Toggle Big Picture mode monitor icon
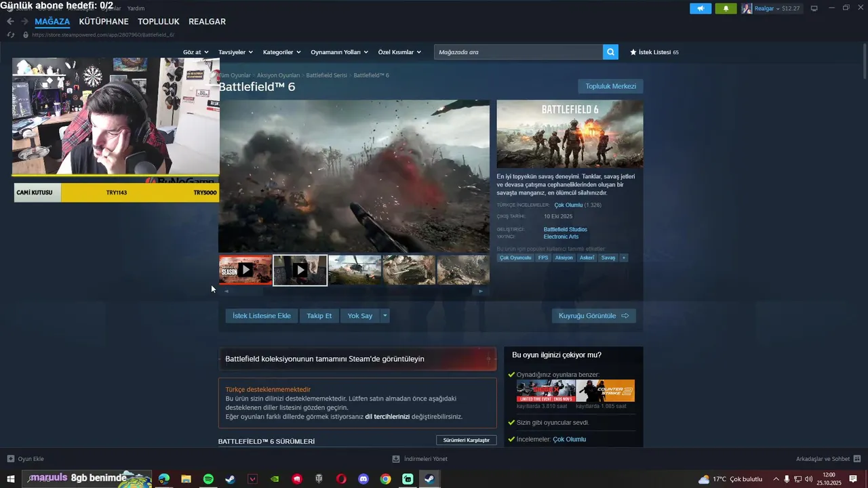Image resolution: width=868 pixels, height=488 pixels. tap(814, 8)
